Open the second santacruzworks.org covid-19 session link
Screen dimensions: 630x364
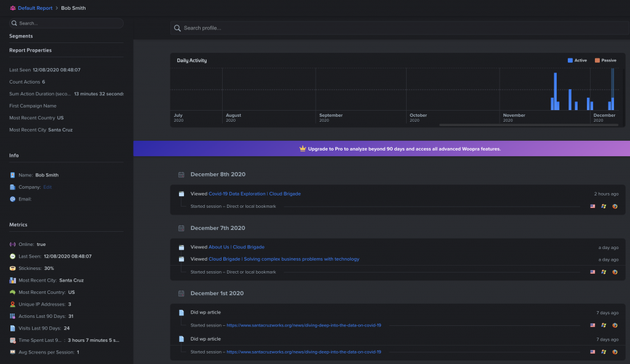[x=304, y=352]
